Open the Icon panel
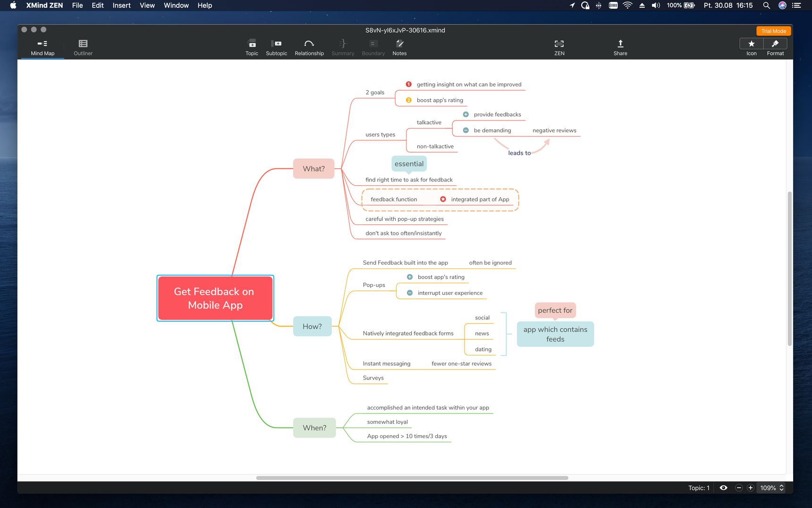 click(x=752, y=43)
